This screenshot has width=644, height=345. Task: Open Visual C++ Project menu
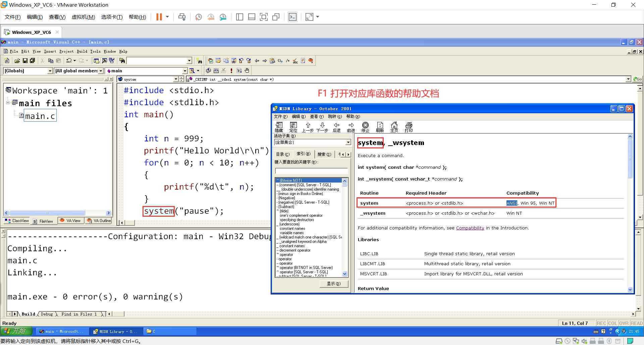coord(66,52)
